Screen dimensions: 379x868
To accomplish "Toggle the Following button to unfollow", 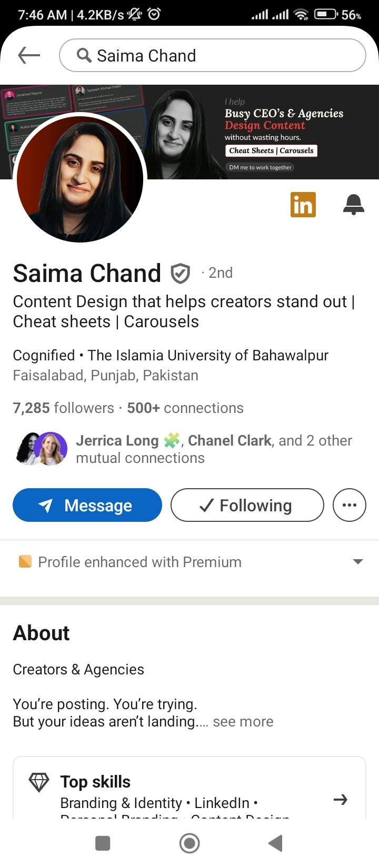I will tap(247, 505).
